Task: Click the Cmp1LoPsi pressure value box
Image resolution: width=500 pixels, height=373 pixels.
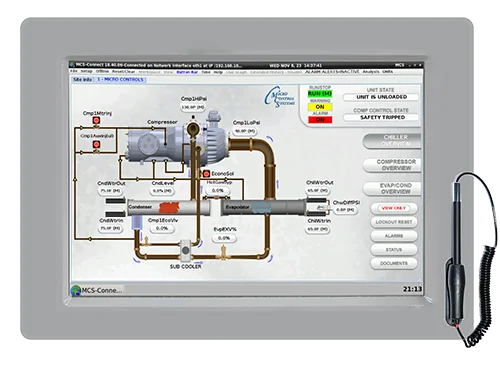Action: click(245, 131)
